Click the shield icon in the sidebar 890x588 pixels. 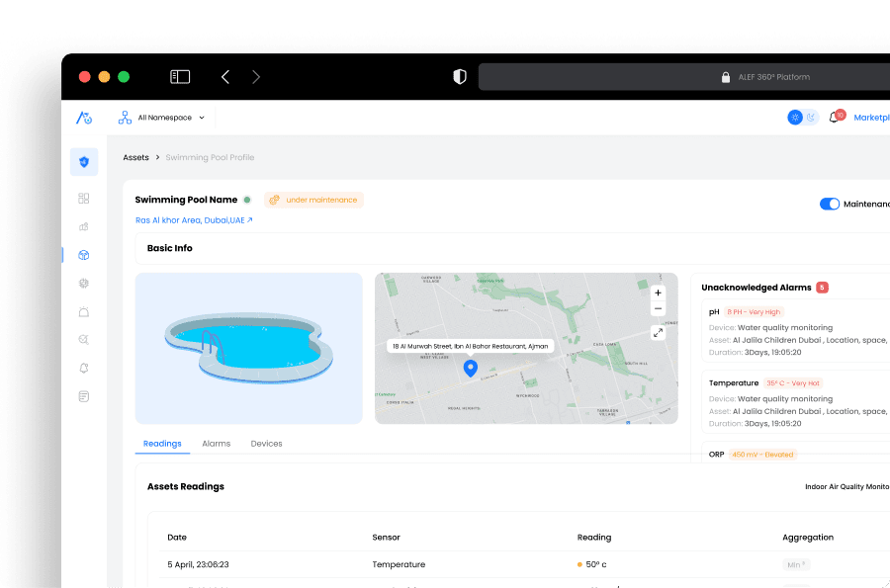(x=84, y=162)
